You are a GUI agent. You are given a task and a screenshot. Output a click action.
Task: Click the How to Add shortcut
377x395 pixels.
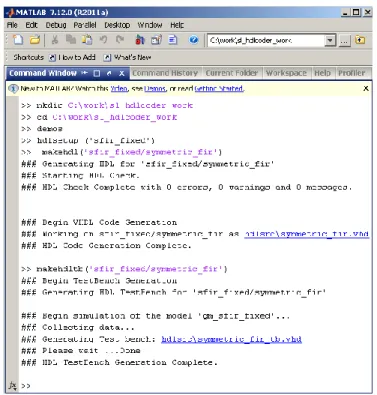(72, 57)
